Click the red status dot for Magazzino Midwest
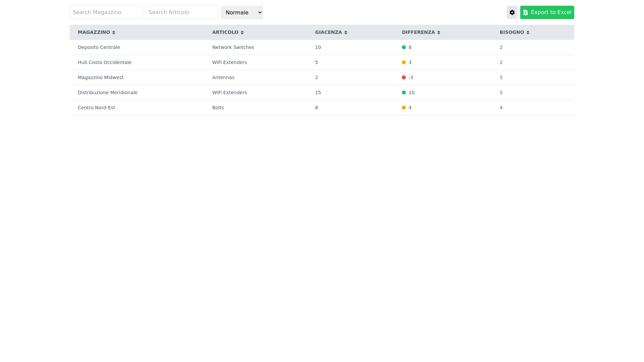The width and height of the screenshot is (644, 362). pos(404,77)
